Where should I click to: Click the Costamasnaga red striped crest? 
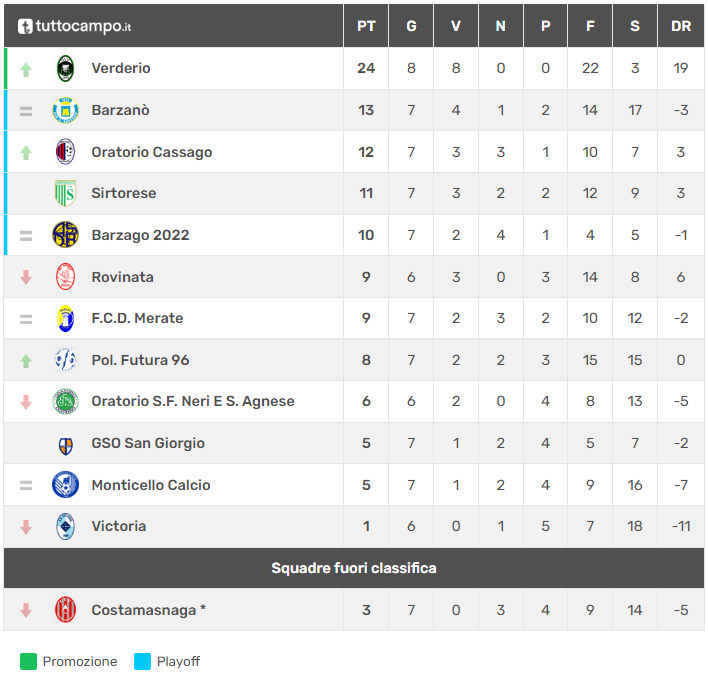click(65, 609)
